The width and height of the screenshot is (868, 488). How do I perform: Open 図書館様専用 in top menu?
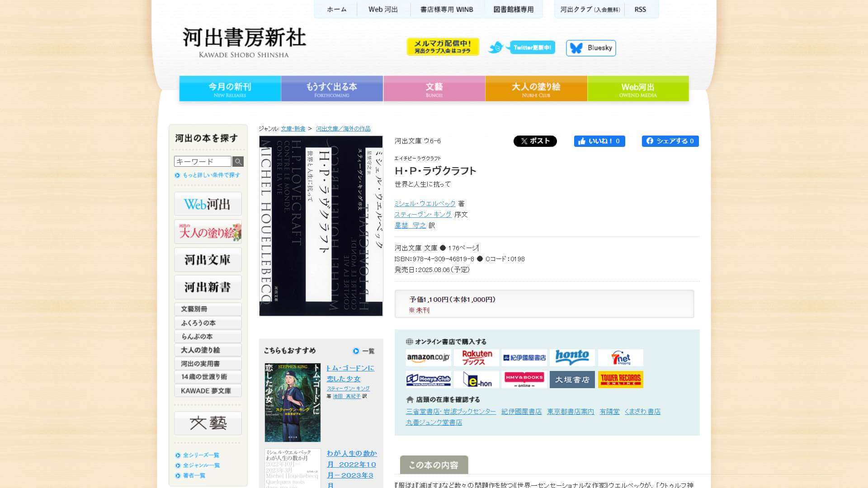[514, 9]
